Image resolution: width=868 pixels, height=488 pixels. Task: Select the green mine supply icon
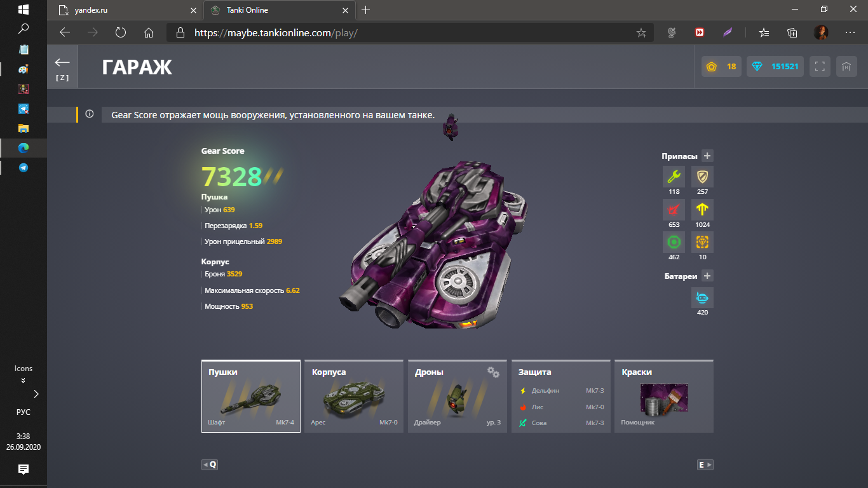674,242
